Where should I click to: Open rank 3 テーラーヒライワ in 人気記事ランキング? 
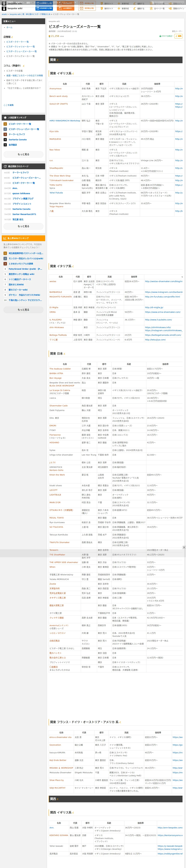(x=17, y=134)
